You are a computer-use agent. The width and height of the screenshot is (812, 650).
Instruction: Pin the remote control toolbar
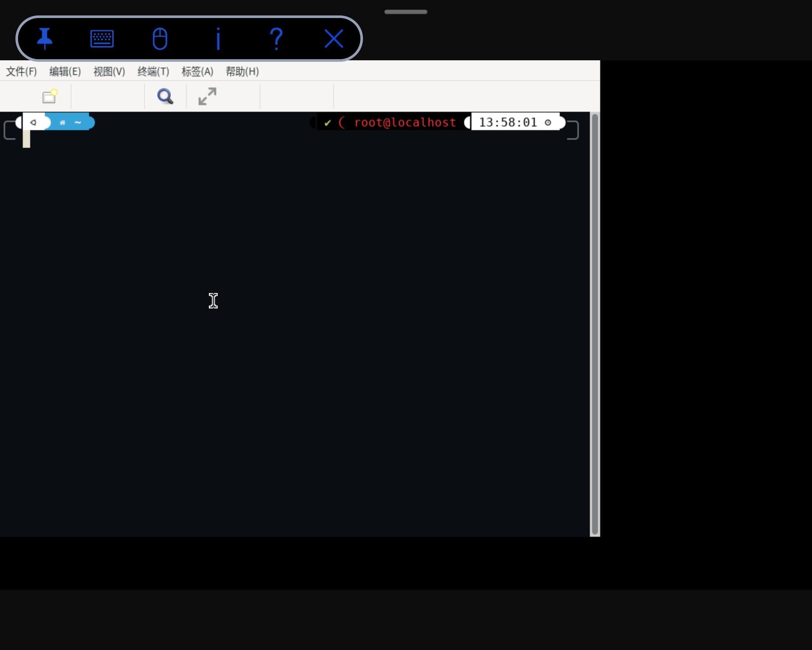coord(45,38)
